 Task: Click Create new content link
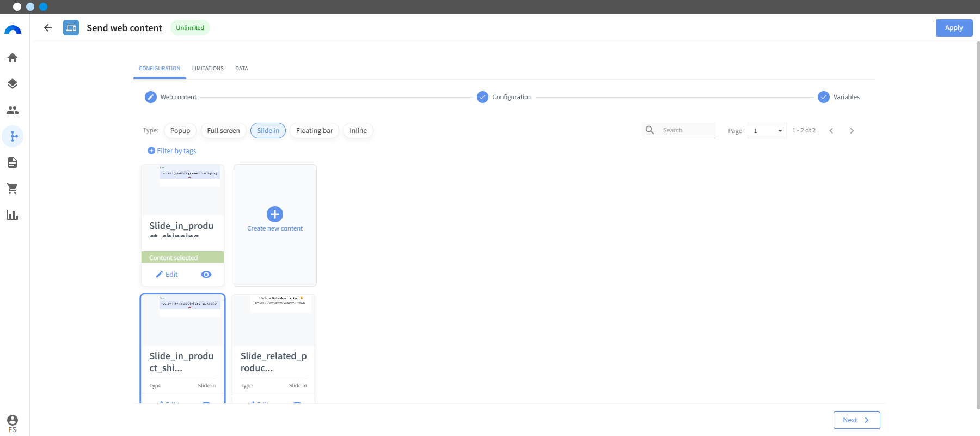point(275,228)
